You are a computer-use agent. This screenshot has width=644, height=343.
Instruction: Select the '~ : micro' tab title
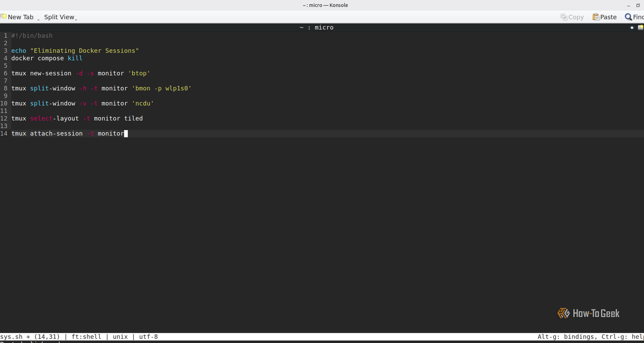point(317,27)
